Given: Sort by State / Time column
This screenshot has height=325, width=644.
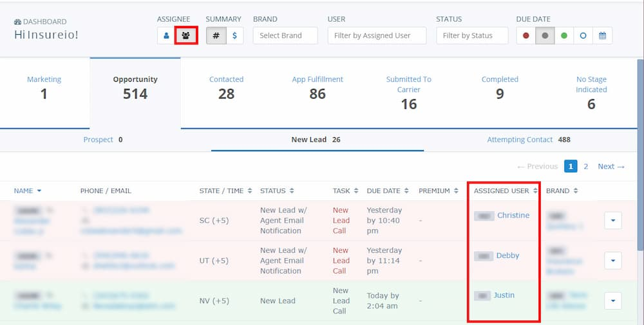Looking at the screenshot, I should point(225,190).
